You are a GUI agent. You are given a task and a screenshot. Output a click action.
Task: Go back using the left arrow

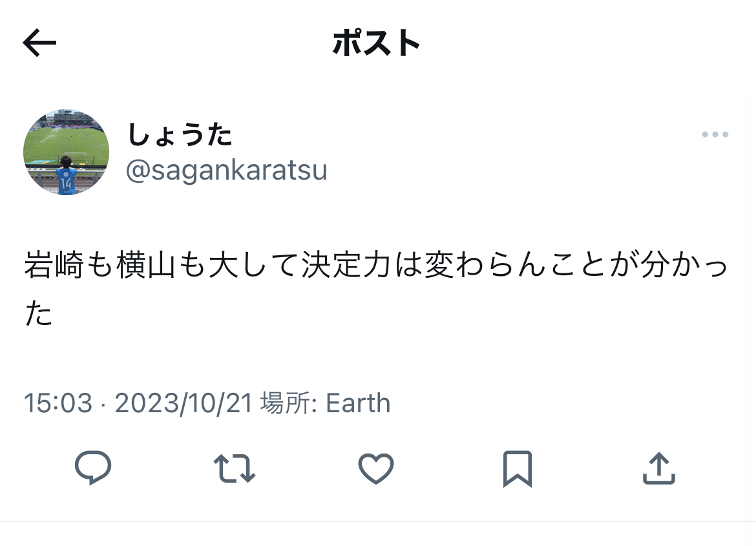tap(40, 43)
